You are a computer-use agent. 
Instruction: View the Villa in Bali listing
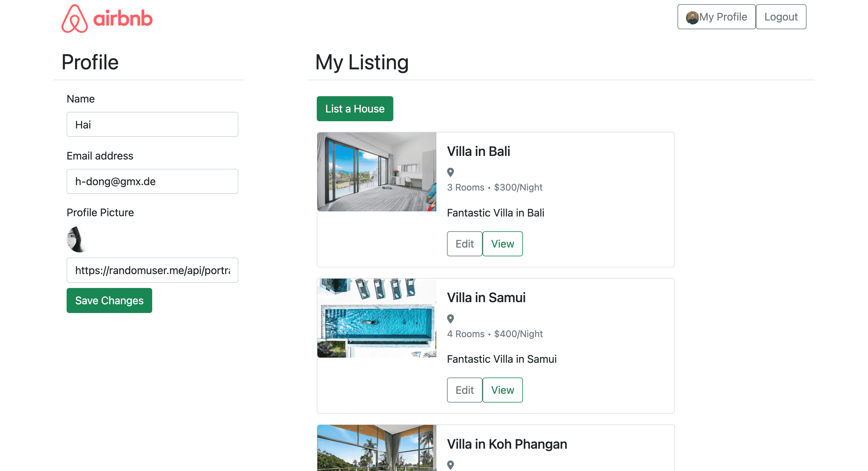tap(502, 244)
